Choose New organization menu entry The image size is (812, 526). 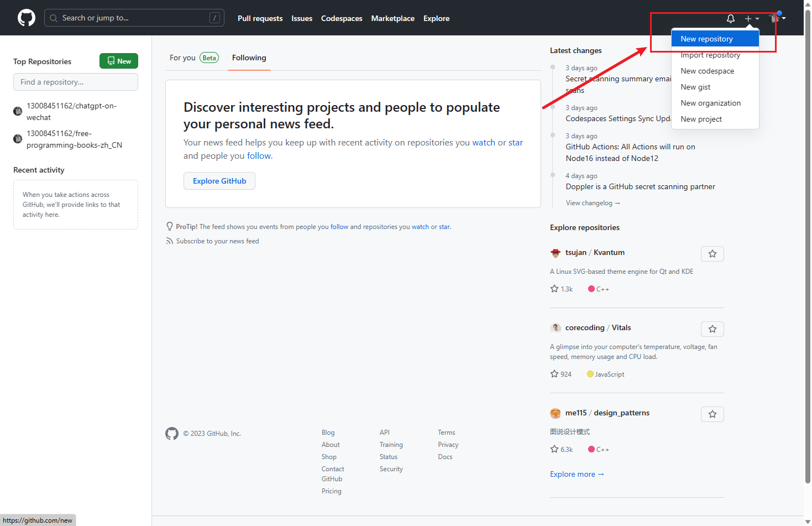(x=715, y=103)
